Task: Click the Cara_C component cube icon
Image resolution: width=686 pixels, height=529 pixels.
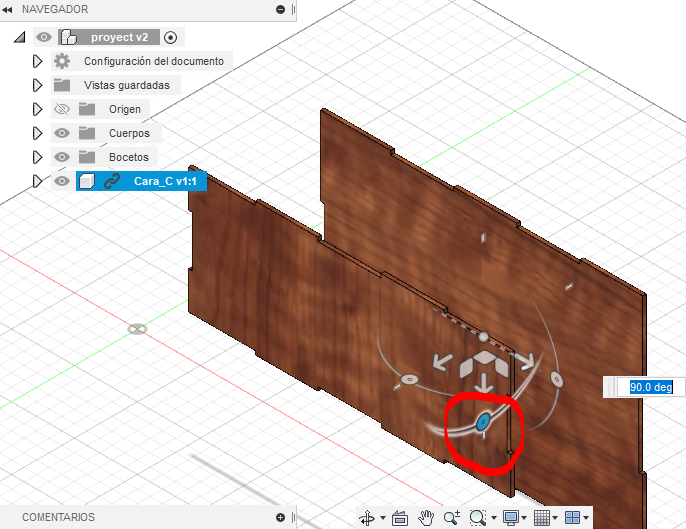Action: tap(87, 181)
